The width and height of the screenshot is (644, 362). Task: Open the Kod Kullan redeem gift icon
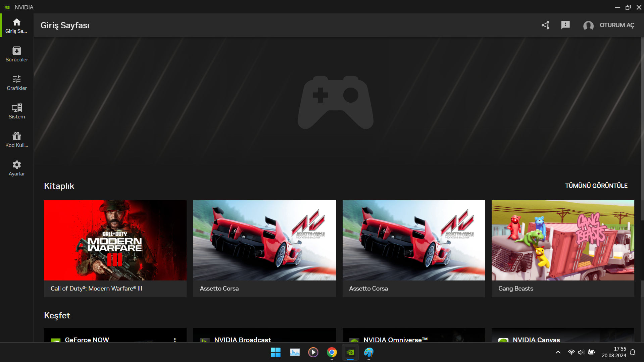(x=16, y=140)
